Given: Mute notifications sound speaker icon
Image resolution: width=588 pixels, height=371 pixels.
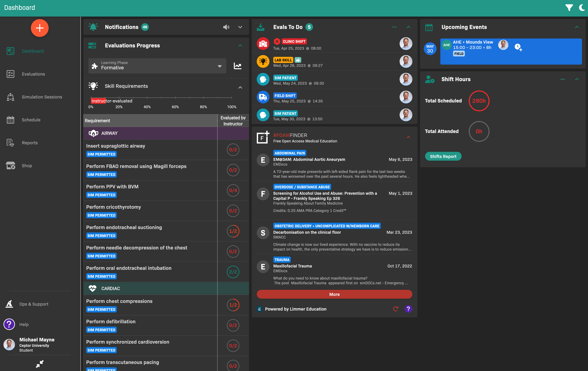Looking at the screenshot, I should click(226, 27).
